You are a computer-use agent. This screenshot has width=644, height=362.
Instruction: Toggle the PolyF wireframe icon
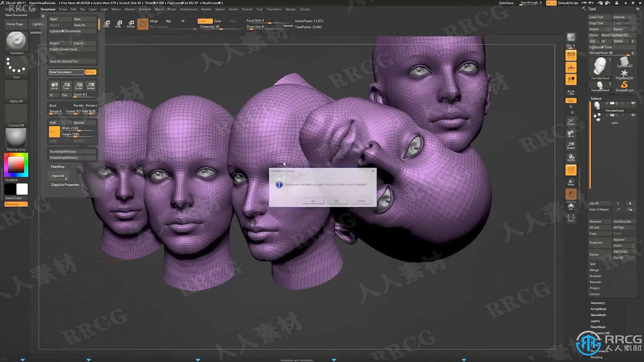[571, 170]
